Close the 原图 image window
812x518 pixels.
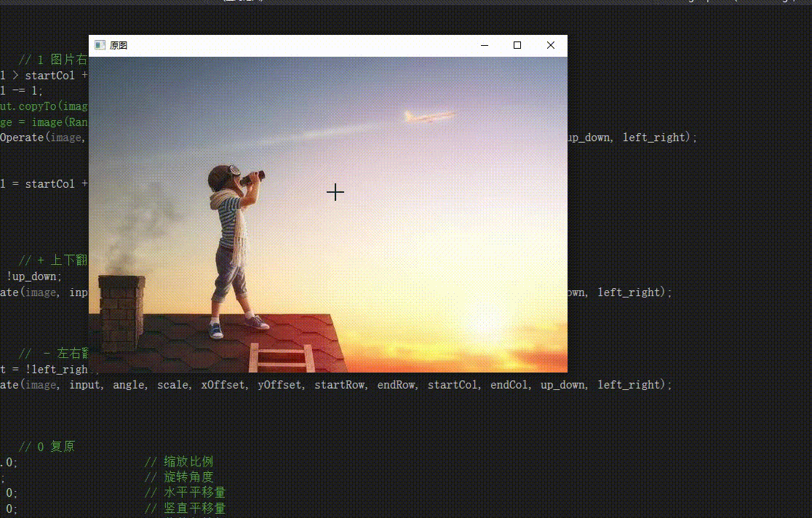551,46
